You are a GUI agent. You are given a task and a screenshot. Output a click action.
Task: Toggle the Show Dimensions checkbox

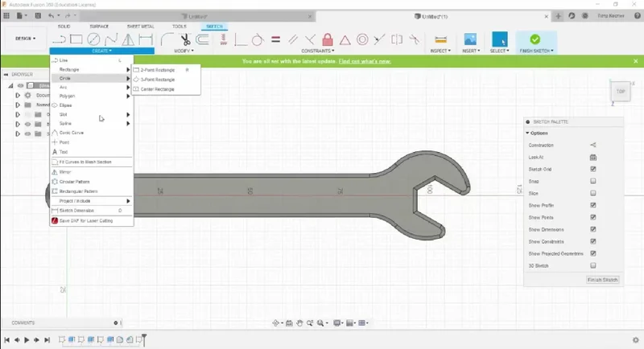(x=593, y=229)
